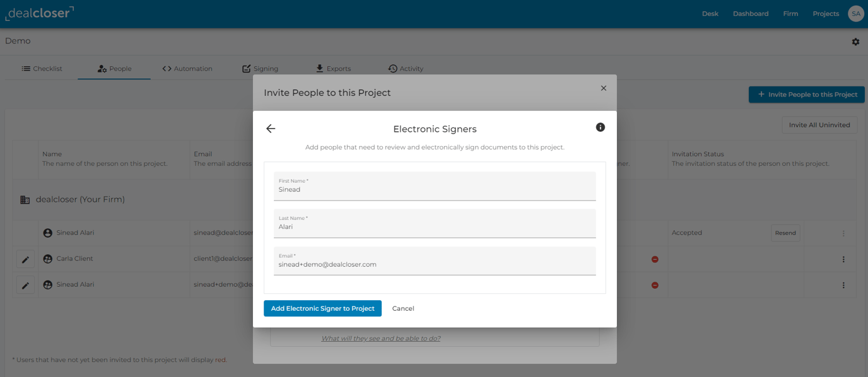Viewport: 868px width, 377px height.
Task: Click the SA avatar in the top bar
Action: (x=856, y=13)
